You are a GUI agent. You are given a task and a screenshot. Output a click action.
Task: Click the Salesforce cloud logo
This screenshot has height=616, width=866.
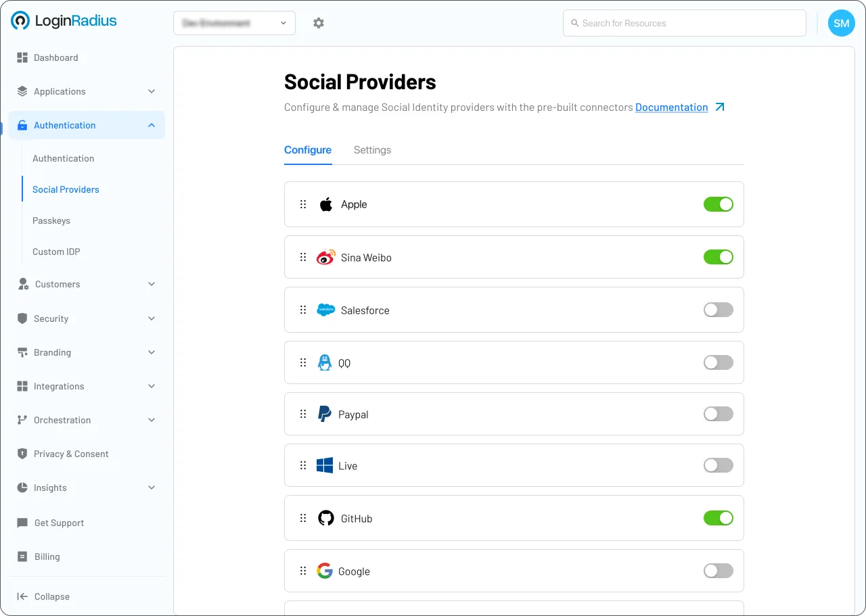click(326, 310)
